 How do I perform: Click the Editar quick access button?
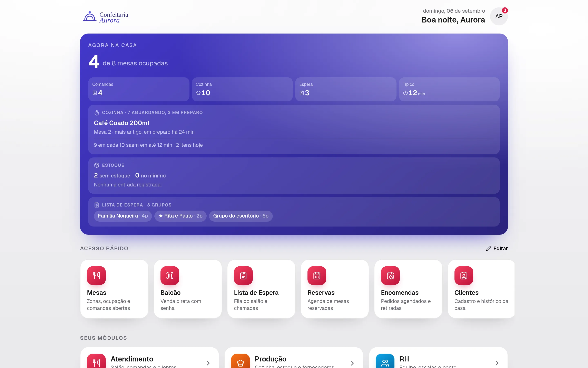point(497,248)
